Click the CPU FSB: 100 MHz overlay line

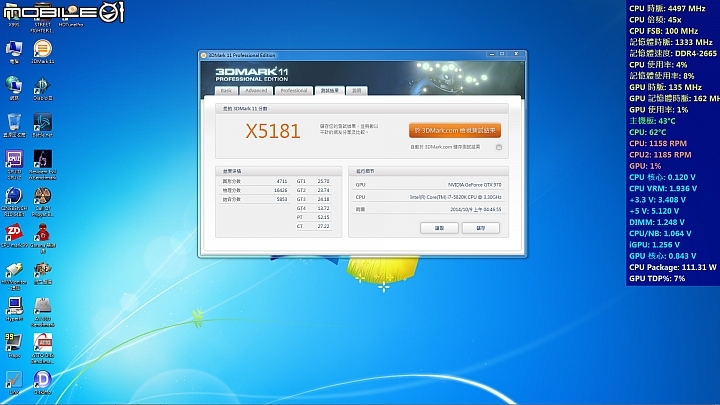pos(664,31)
